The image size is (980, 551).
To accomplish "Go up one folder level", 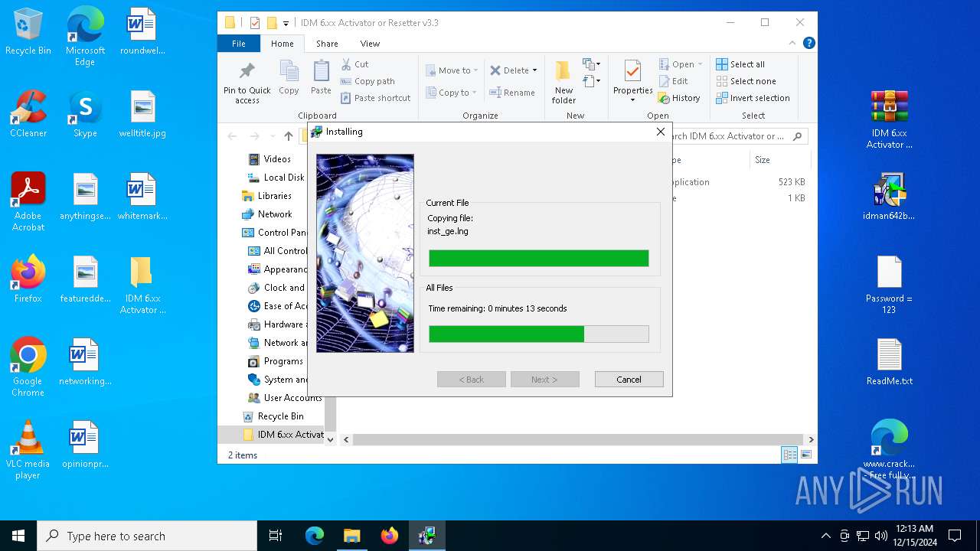I will pyautogui.click(x=288, y=136).
